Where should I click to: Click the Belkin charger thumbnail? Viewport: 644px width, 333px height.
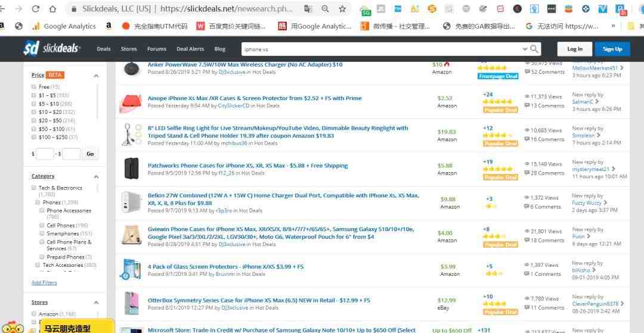click(x=131, y=203)
